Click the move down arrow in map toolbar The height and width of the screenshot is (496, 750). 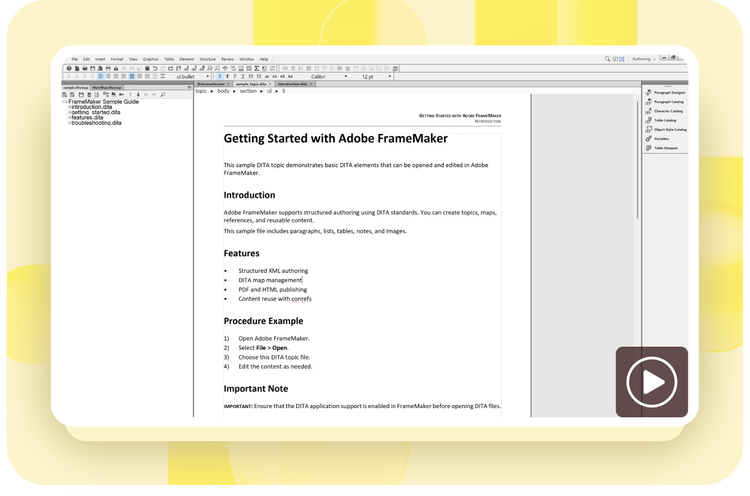pos(138,95)
